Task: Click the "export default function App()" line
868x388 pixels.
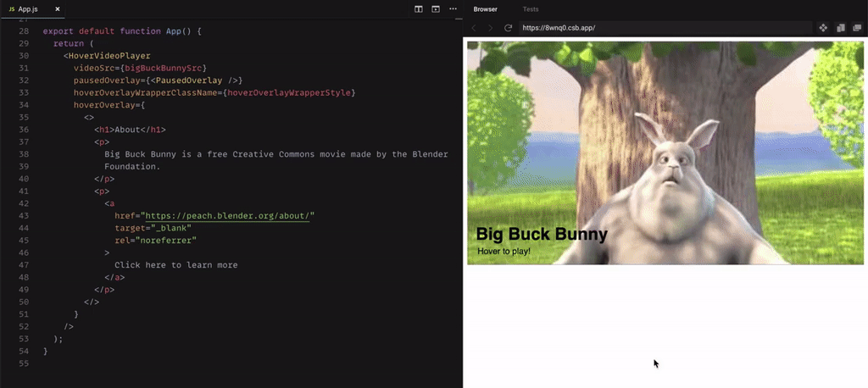Action: [122, 31]
